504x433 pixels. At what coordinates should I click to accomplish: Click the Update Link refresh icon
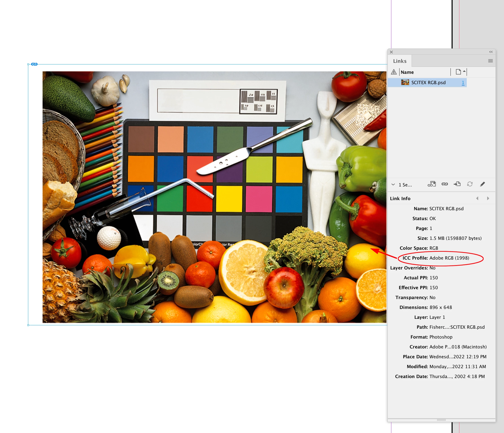click(470, 184)
